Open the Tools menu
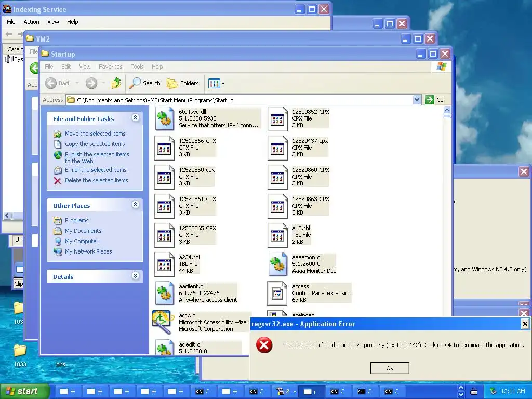 (x=137, y=66)
